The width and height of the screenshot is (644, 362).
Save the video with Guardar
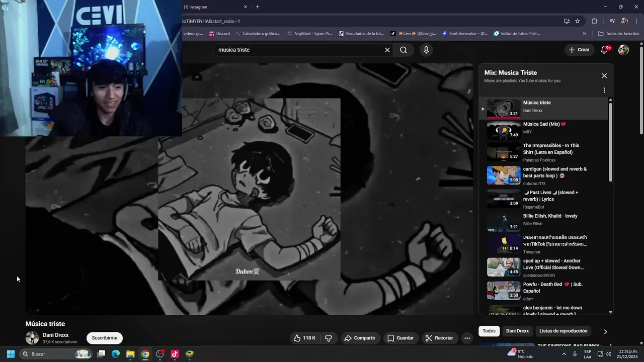point(400,338)
